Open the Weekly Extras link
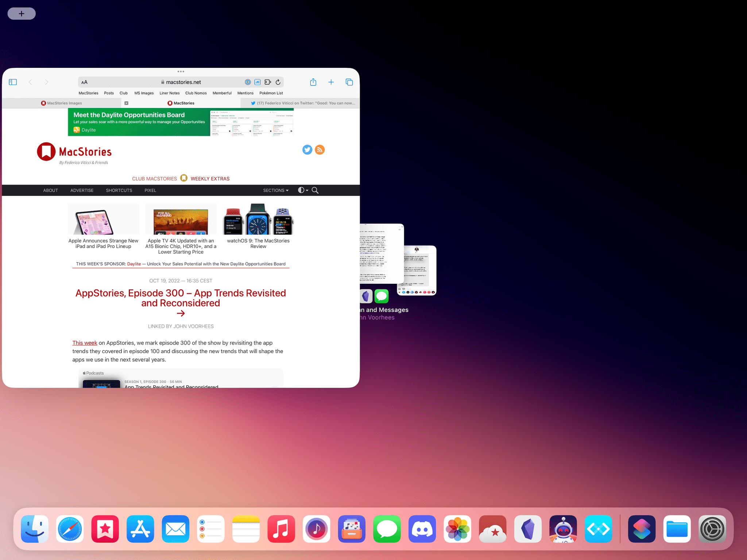Image resolution: width=747 pixels, height=560 pixels. click(210, 179)
